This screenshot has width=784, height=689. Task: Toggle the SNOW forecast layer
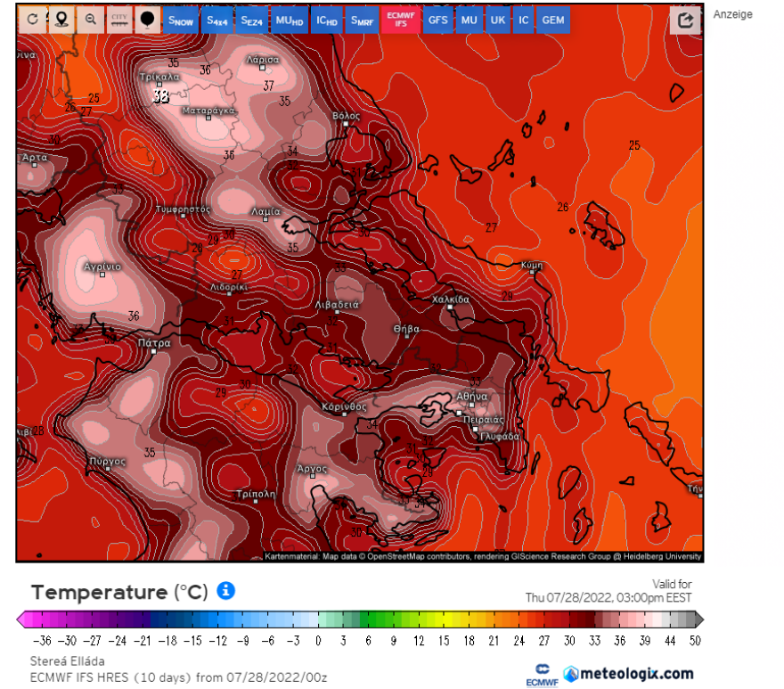[181, 20]
